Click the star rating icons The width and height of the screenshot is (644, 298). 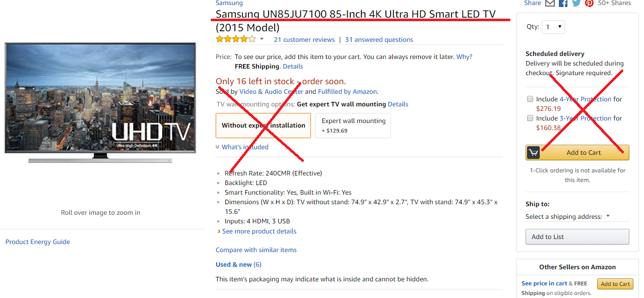pos(236,39)
